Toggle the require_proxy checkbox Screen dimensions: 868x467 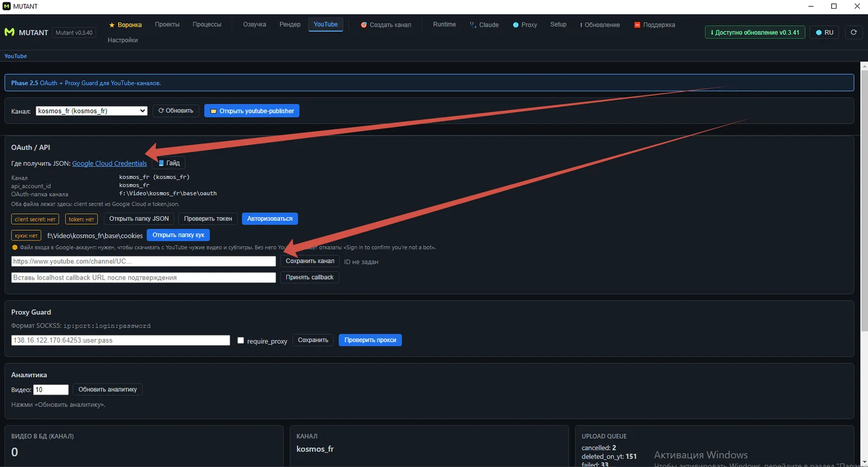(241, 340)
